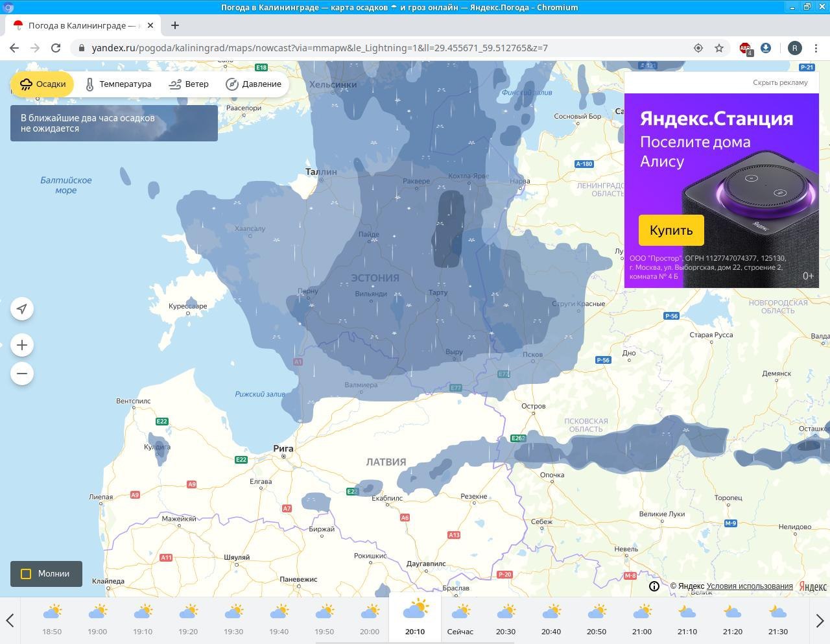Zoom out the map
This screenshot has width=830, height=644.
22,374
